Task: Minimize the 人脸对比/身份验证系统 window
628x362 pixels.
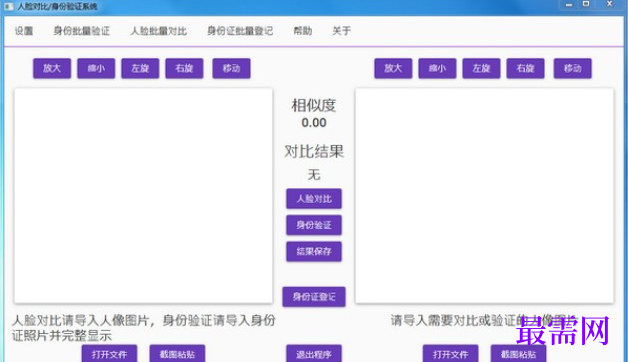Action: [x=569, y=5]
